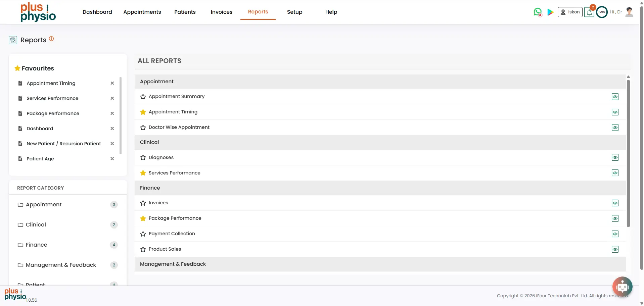644x306 pixels.
Task: View the Payment Collection report eye icon
Action: [x=615, y=234]
